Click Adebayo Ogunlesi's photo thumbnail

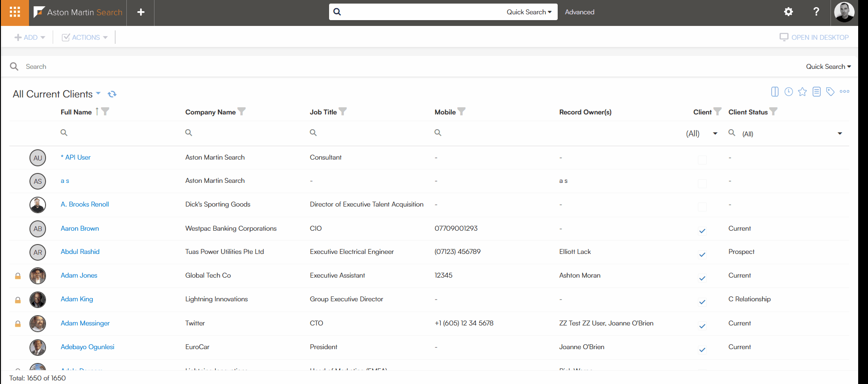point(38,347)
